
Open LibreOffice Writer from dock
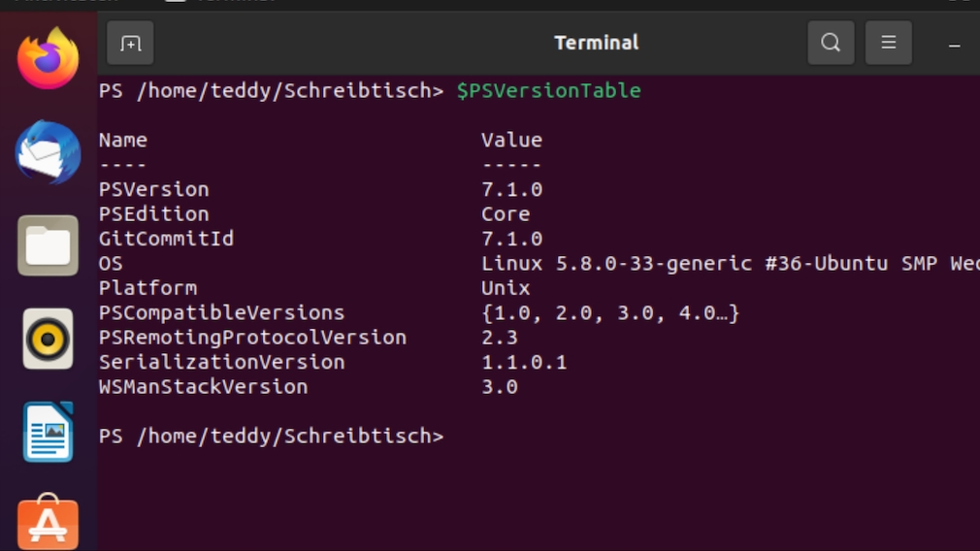[48, 433]
